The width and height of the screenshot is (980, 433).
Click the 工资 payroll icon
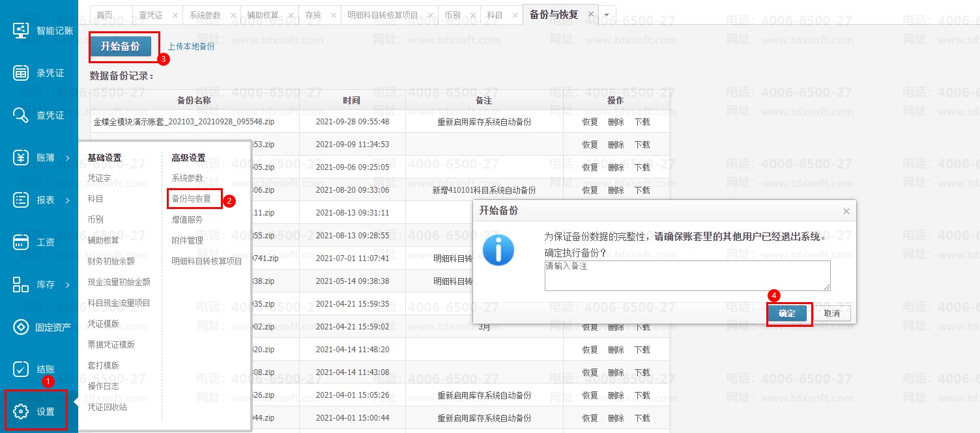point(21,242)
